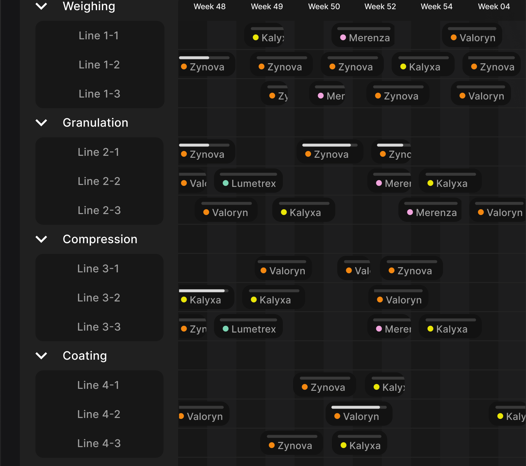The image size is (526, 466).
Task: Open the Kalyxa batch on Line 4-3
Action: point(359,443)
